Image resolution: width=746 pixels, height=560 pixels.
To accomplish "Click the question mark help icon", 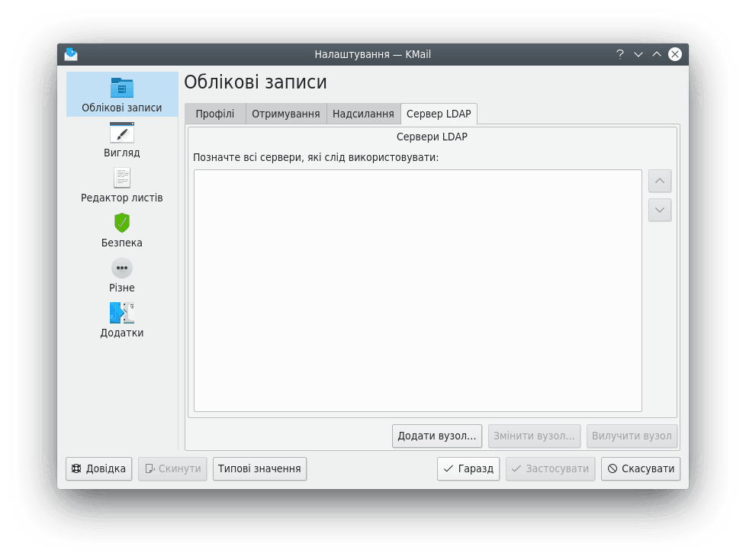I will pyautogui.click(x=620, y=54).
